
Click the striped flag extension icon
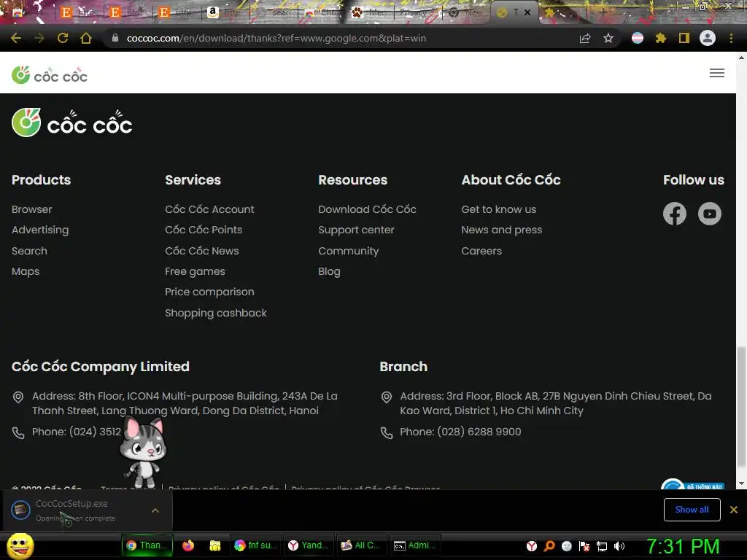tap(638, 38)
